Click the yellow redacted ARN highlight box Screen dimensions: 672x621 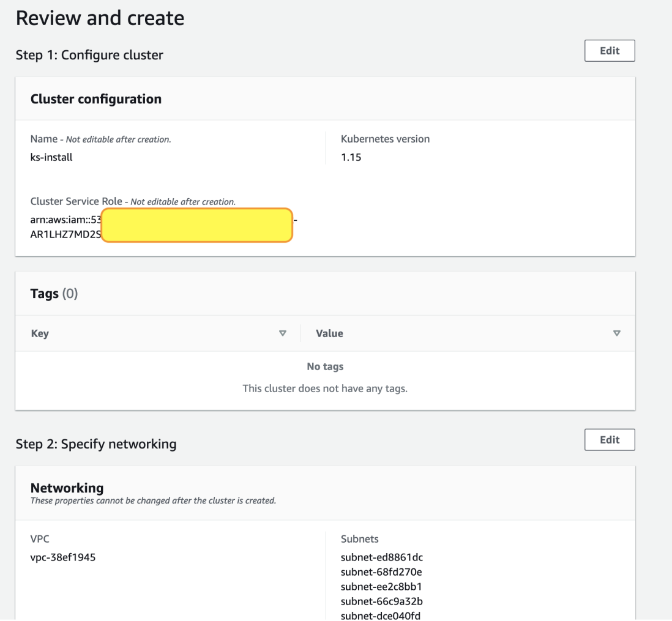point(196,225)
